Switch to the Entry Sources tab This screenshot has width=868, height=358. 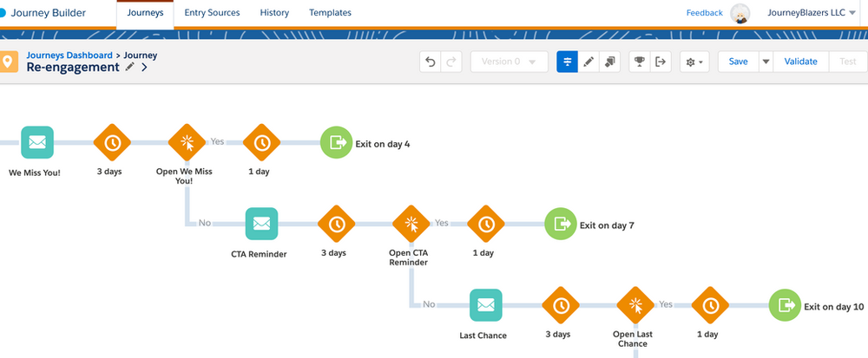(213, 13)
